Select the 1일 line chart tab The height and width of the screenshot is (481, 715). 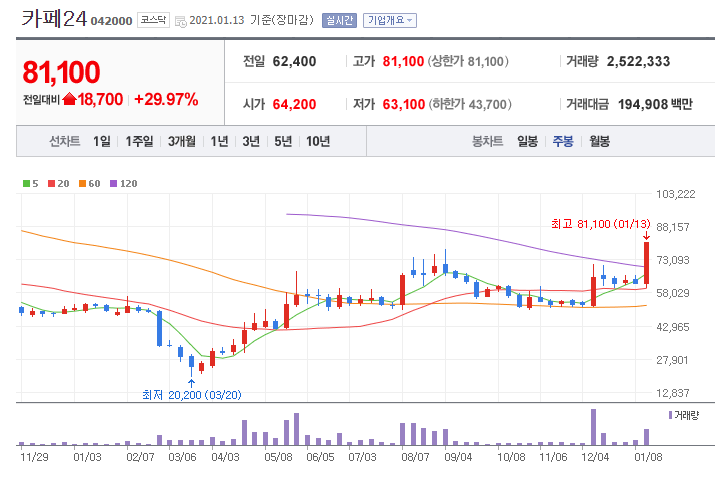tap(102, 141)
